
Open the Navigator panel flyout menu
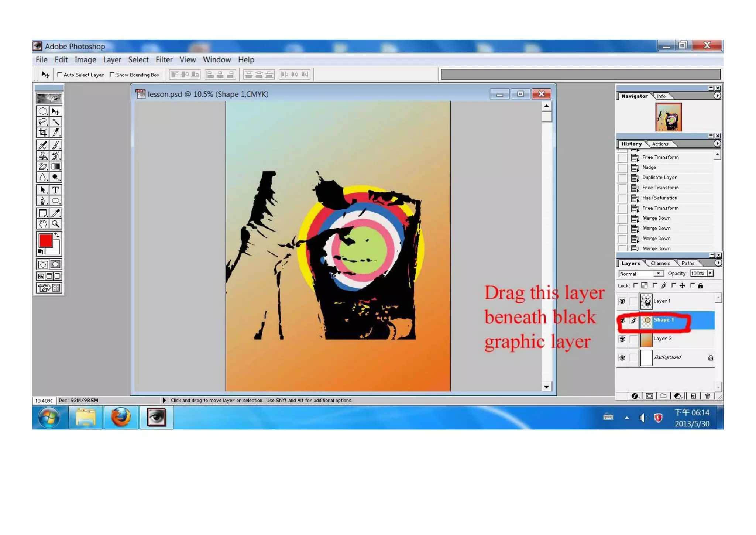pyautogui.click(x=717, y=96)
